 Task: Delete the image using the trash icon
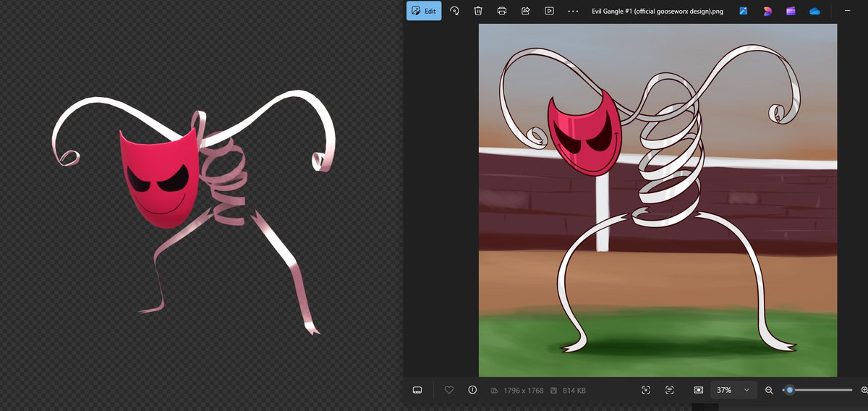478,11
